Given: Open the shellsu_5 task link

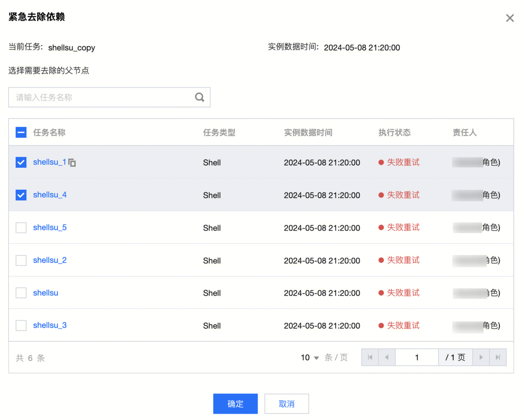Looking at the screenshot, I should click(x=50, y=227).
